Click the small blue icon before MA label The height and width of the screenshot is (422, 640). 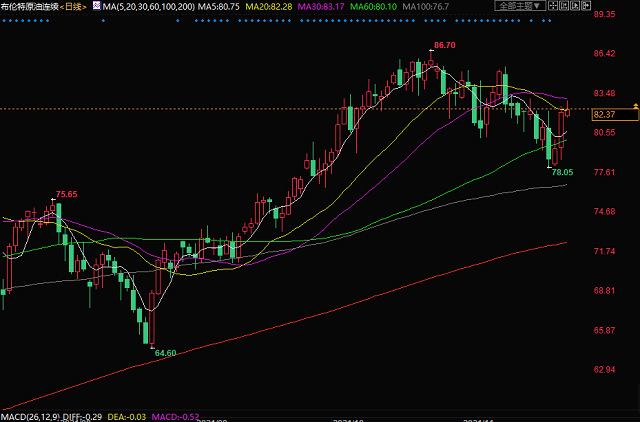click(95, 7)
